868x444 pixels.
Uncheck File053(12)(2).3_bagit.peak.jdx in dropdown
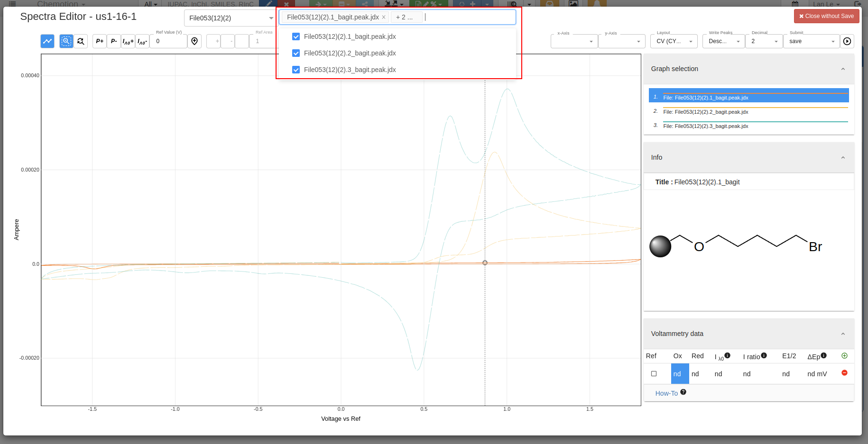coord(295,70)
